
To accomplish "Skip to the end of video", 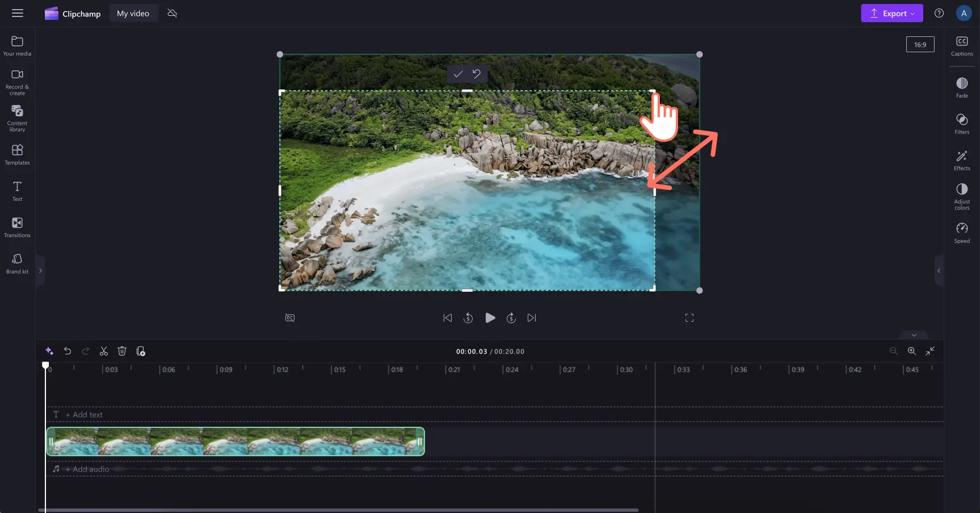I will 532,318.
